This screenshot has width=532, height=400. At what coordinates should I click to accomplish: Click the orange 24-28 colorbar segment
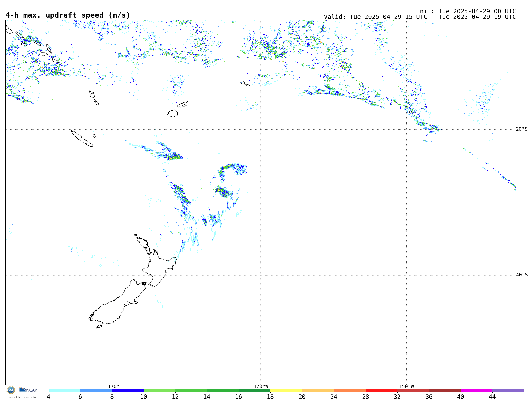(x=349, y=391)
